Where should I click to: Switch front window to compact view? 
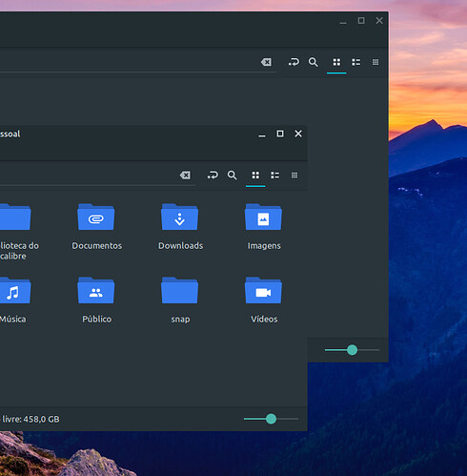[x=294, y=176]
